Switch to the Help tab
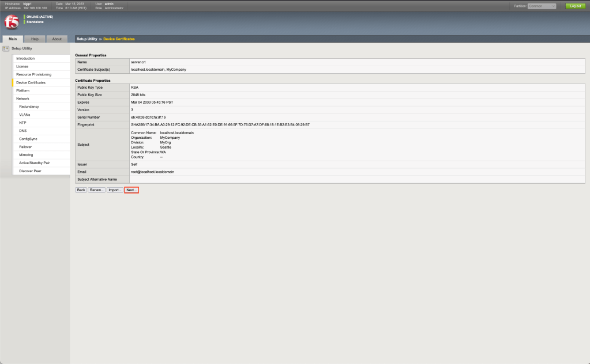 tap(35, 39)
